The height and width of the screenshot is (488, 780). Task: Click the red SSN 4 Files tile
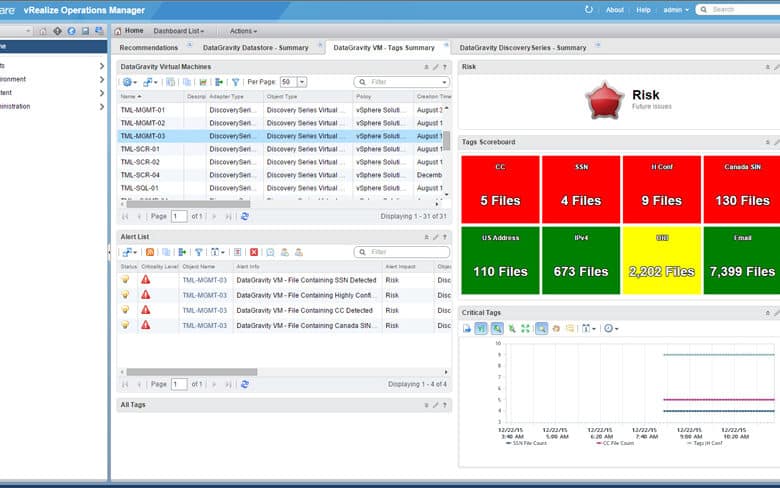(581, 190)
